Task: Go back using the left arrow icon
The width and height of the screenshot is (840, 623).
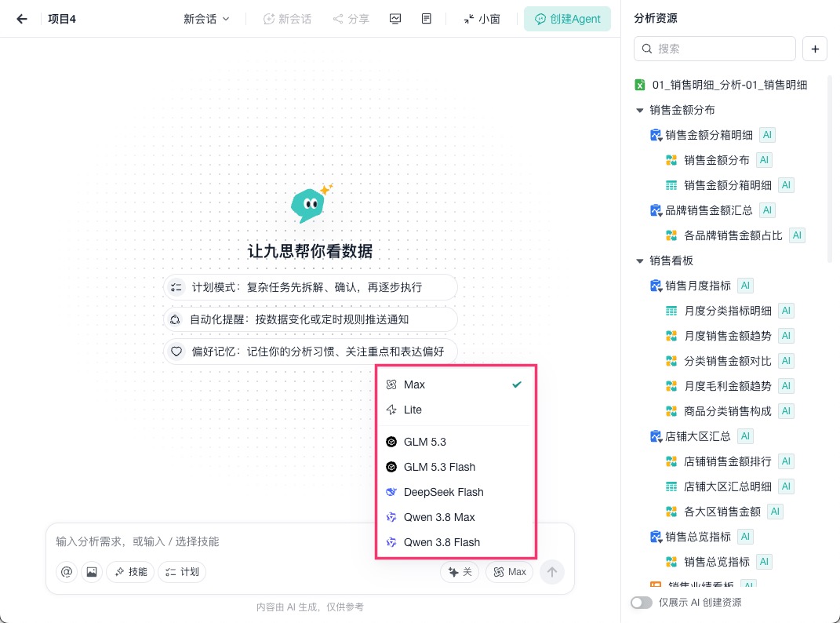Action: [21, 20]
